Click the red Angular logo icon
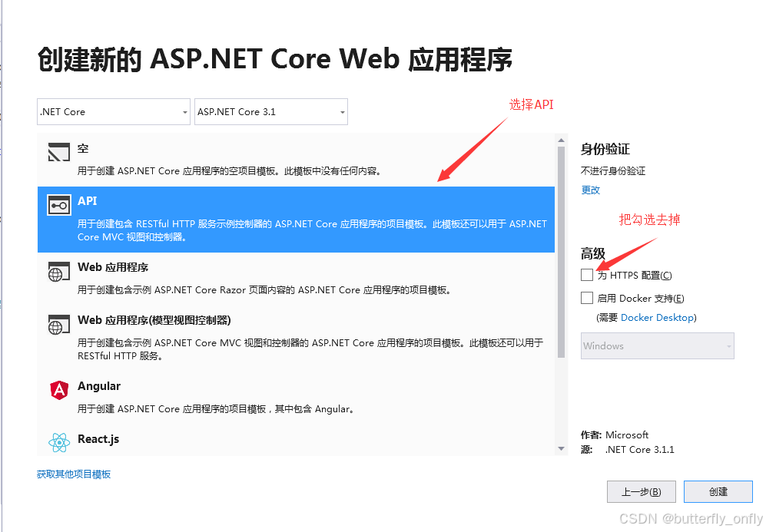766x532 pixels. [x=59, y=390]
